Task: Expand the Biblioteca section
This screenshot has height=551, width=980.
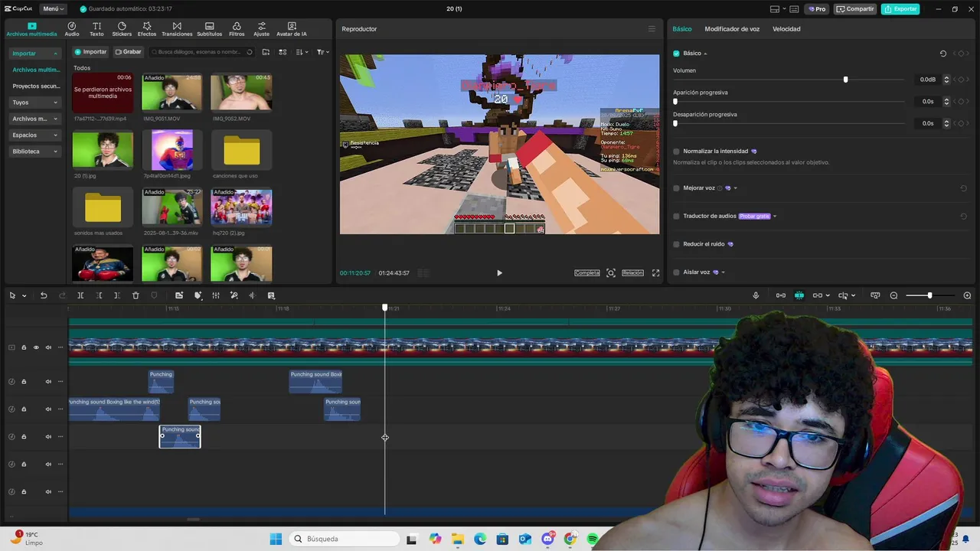Action: pos(35,152)
